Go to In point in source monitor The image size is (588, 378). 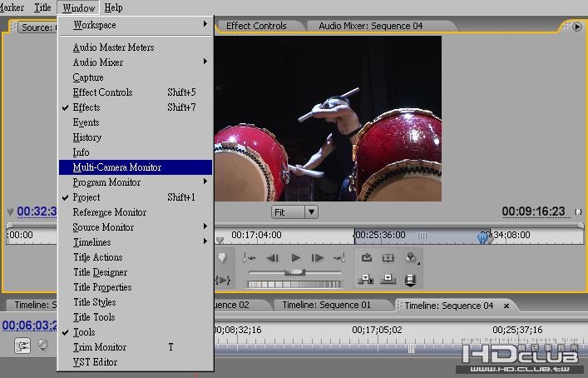249,257
